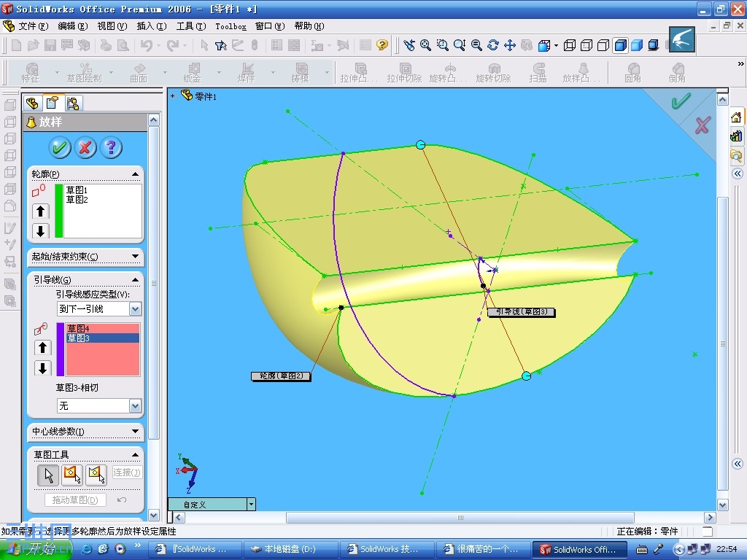Open the 插入 menu

pos(151,26)
